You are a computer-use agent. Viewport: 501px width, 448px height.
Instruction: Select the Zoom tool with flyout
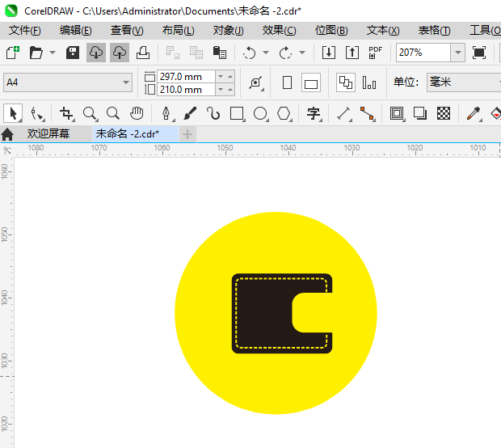[x=90, y=113]
